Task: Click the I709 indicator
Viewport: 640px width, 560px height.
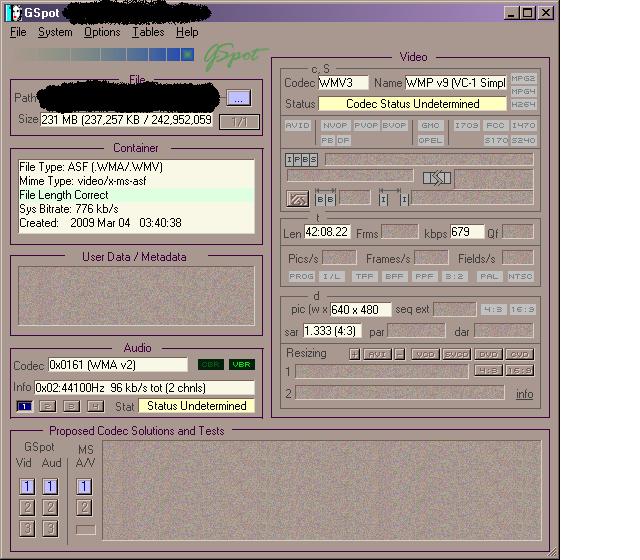Action: [467, 125]
